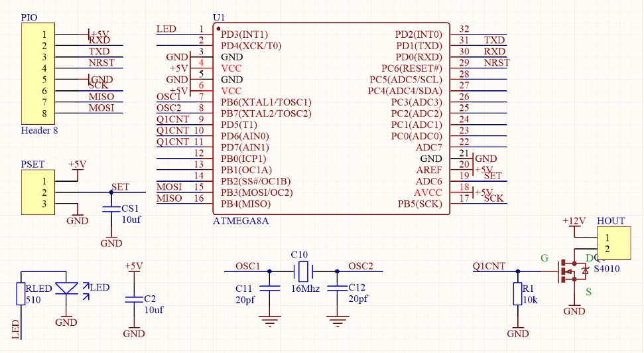
Task: Select the PD1(TXD) pin name
Action: click(x=419, y=46)
